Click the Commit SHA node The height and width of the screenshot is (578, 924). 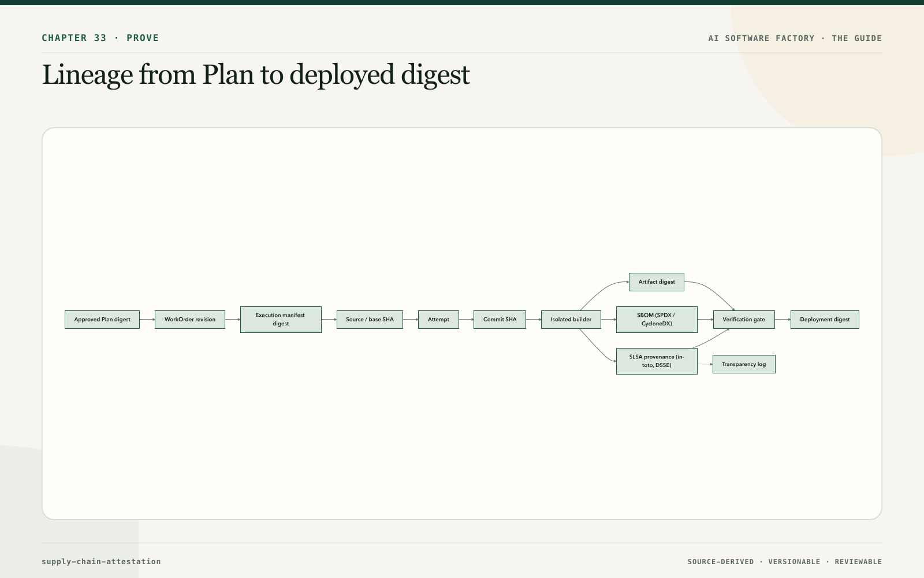(x=500, y=320)
